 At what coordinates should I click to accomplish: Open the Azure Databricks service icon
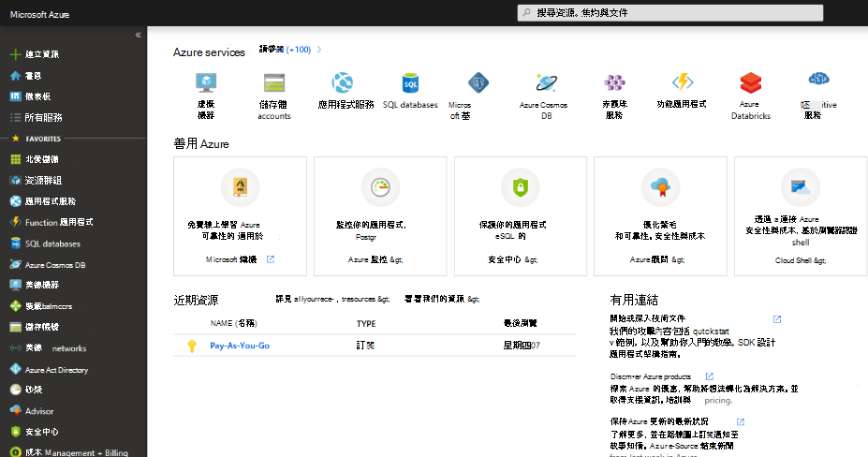(x=751, y=82)
